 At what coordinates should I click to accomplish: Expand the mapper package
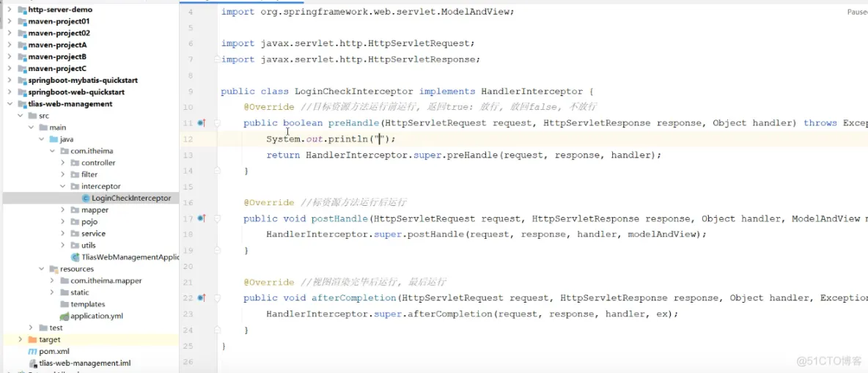62,210
